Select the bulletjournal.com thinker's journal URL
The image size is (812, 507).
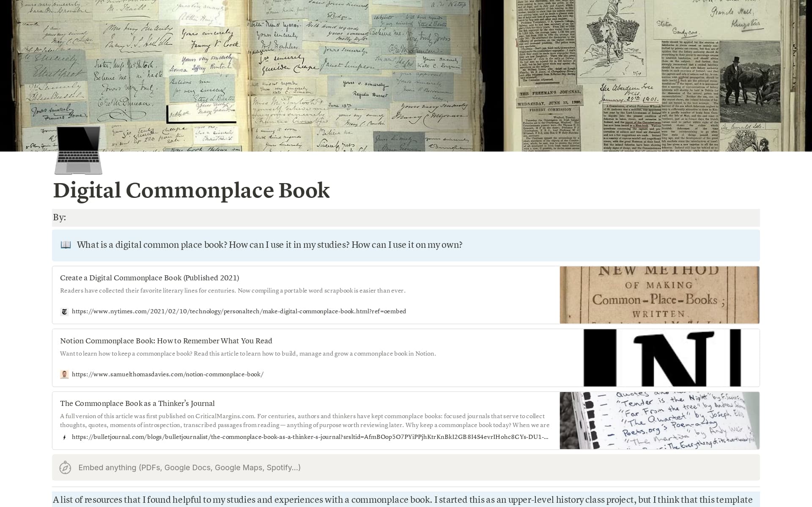309,437
